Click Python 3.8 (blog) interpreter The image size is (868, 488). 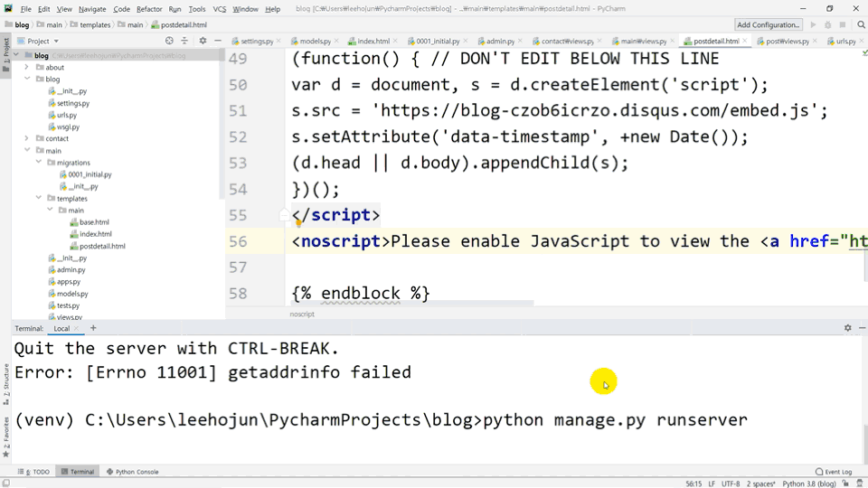(x=808, y=483)
